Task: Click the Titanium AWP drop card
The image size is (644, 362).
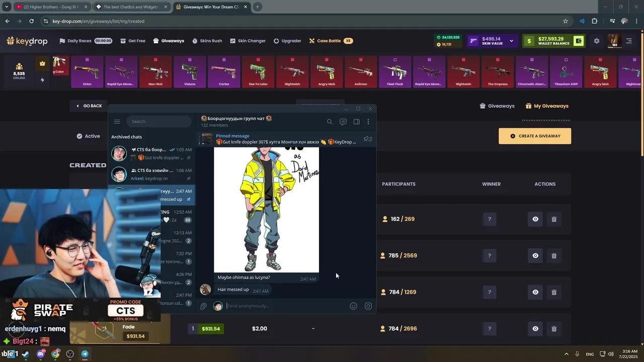Action: click(566, 71)
